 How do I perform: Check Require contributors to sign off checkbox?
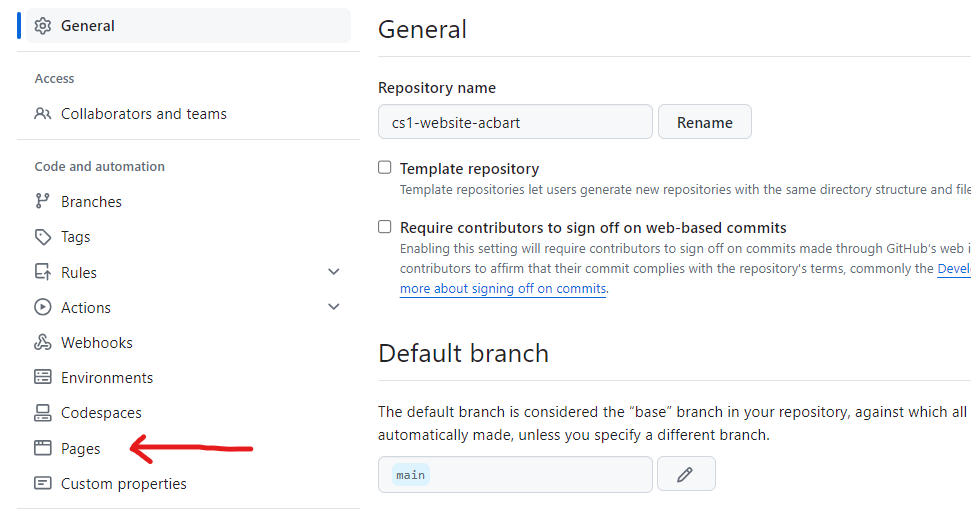(385, 227)
